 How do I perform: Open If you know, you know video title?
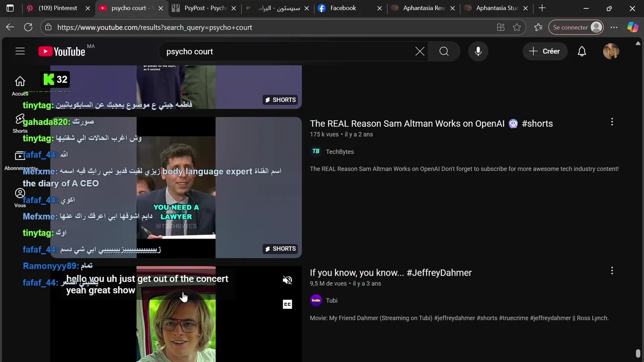391,273
